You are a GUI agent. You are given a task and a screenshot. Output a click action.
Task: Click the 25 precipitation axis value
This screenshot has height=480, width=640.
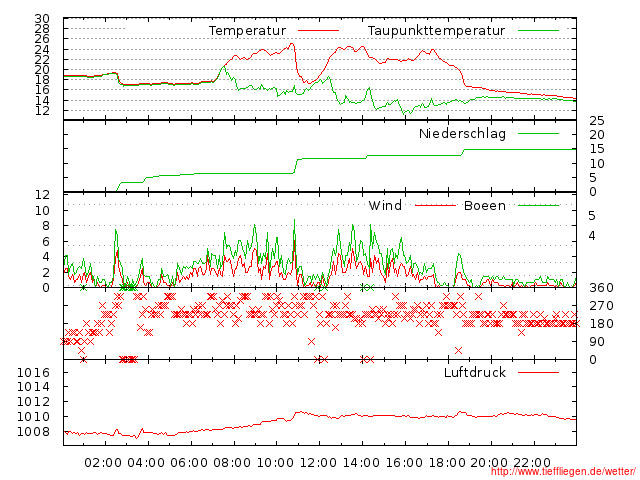click(597, 121)
